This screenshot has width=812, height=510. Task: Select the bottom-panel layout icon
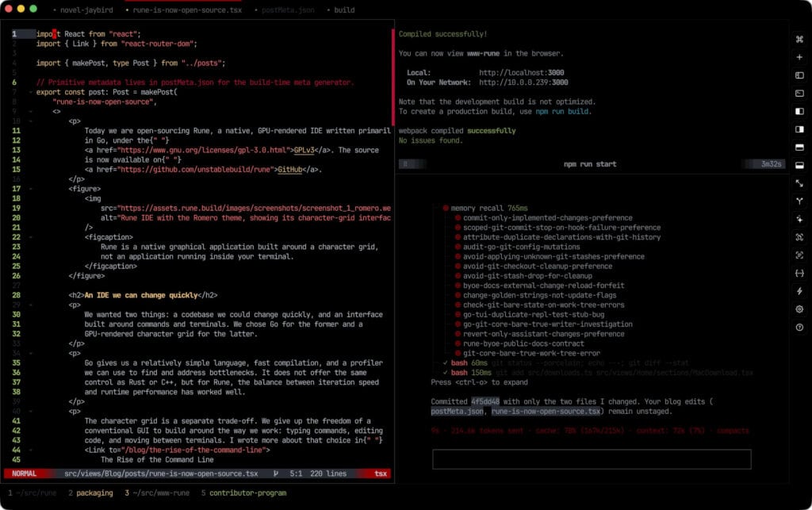pos(799,166)
